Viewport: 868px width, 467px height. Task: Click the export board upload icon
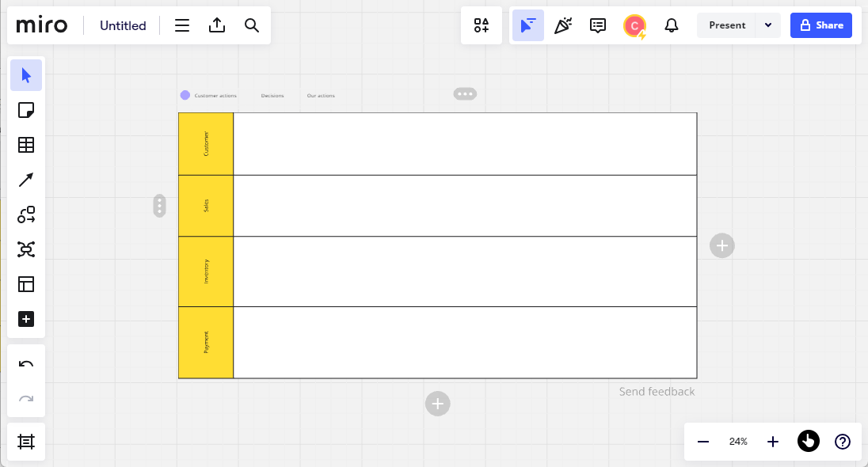pyautogui.click(x=217, y=25)
